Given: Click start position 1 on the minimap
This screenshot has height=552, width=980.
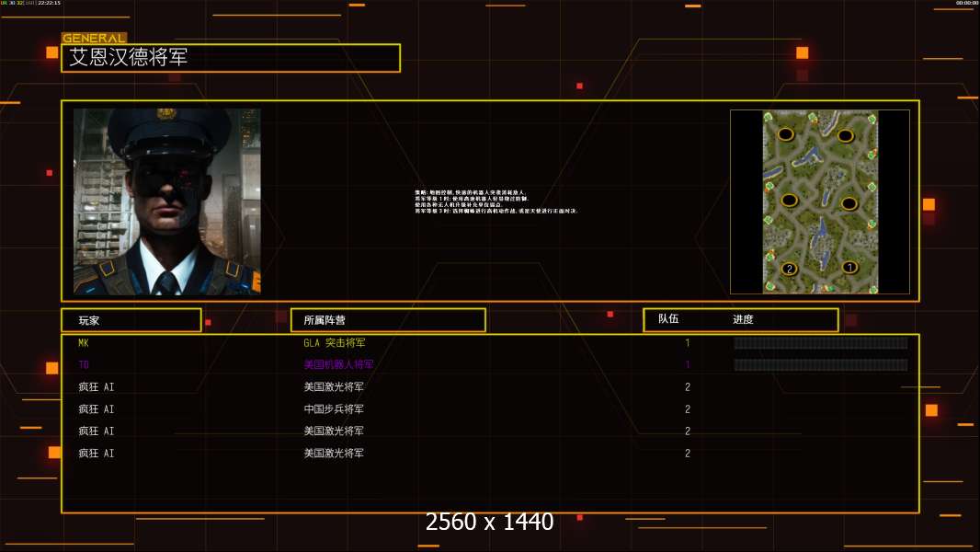Looking at the screenshot, I should tap(849, 268).
